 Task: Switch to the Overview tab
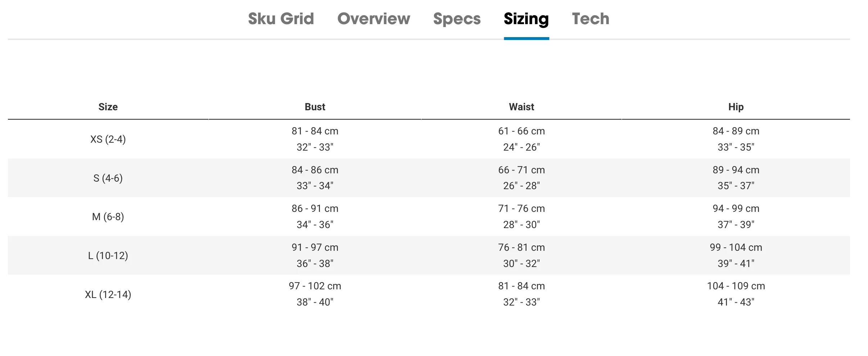374,19
